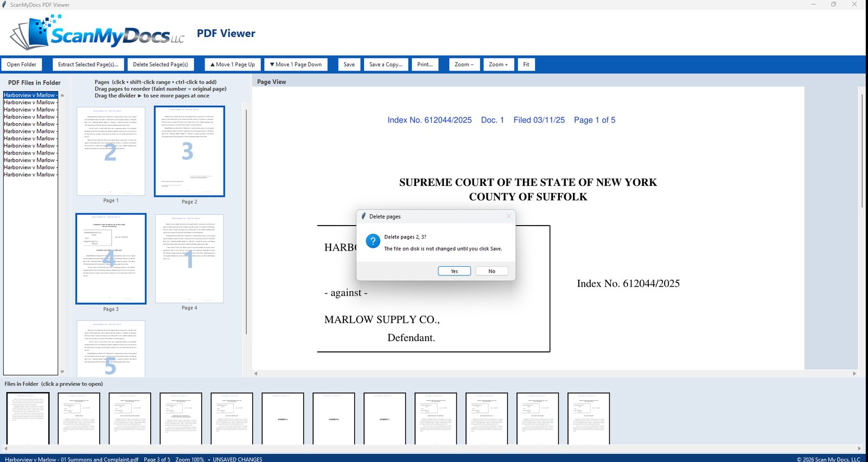Click the Page View horizontal scrollbar right arrow
868x462 pixels.
854,374
